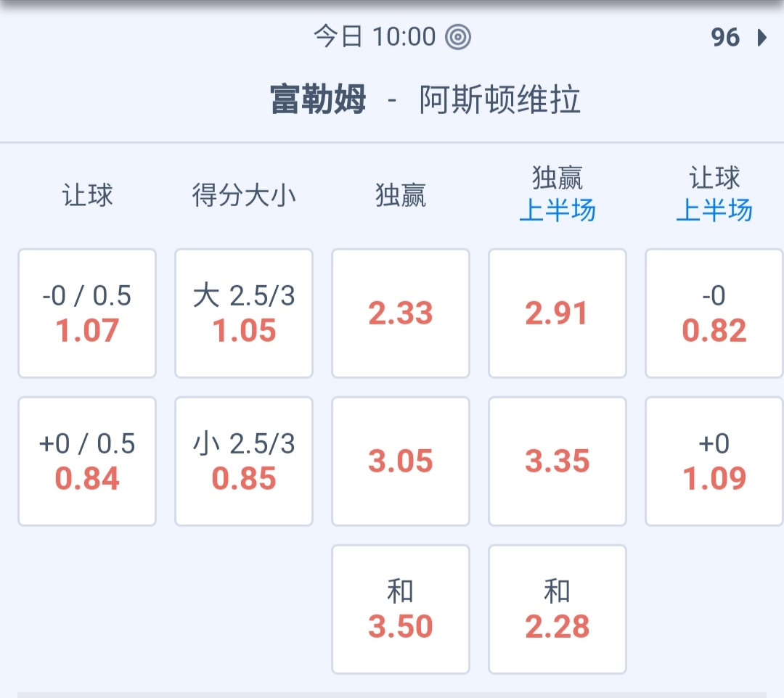Viewport: 784px width, 698px height.
Task: Tap the 今日 10:00 kickoff time
Action: coord(375,37)
